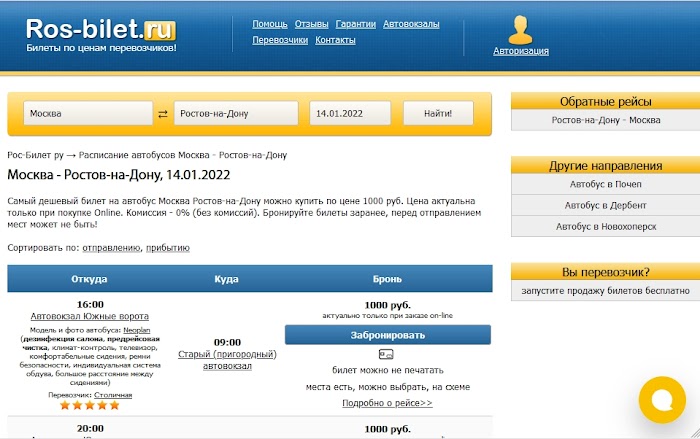Open the yellow chat bubble widget
700x439 pixels.
662,400
